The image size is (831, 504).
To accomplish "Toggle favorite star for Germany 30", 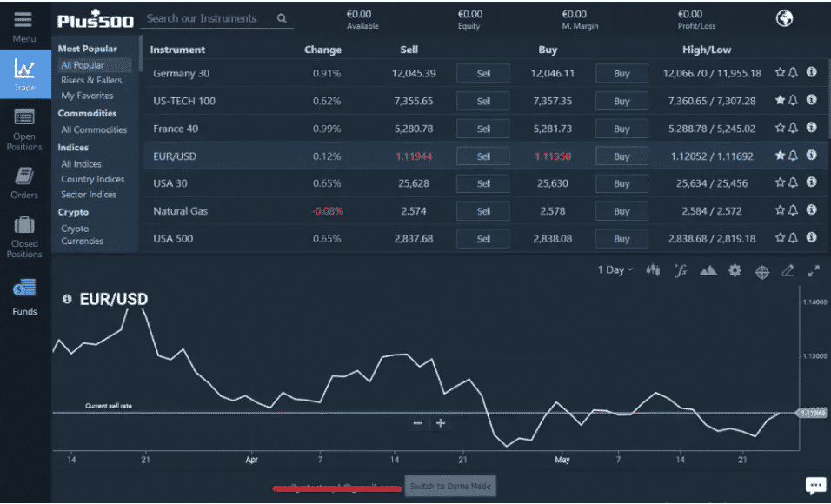I will pos(780,73).
